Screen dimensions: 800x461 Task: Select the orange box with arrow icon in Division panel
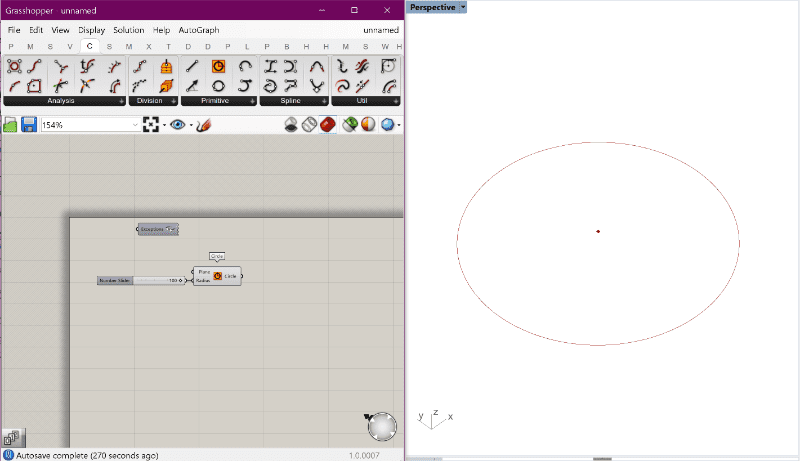pos(166,86)
